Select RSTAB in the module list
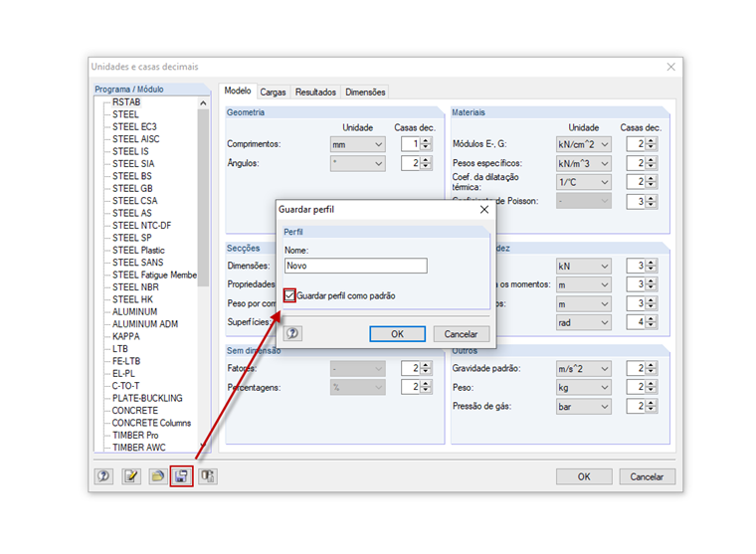 click(126, 102)
